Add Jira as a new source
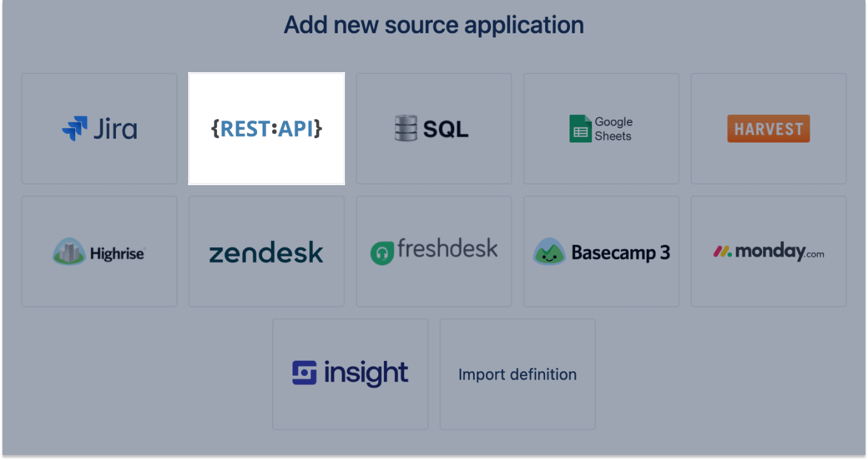 (x=98, y=128)
